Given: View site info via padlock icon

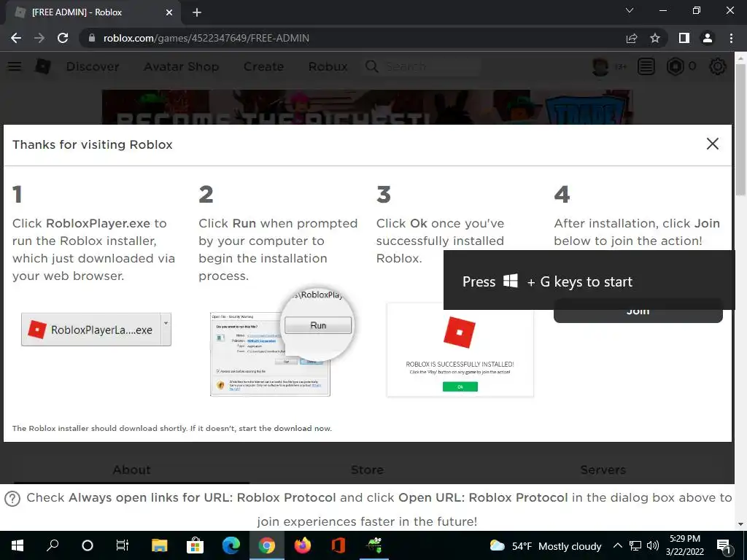Looking at the screenshot, I should pos(92,38).
